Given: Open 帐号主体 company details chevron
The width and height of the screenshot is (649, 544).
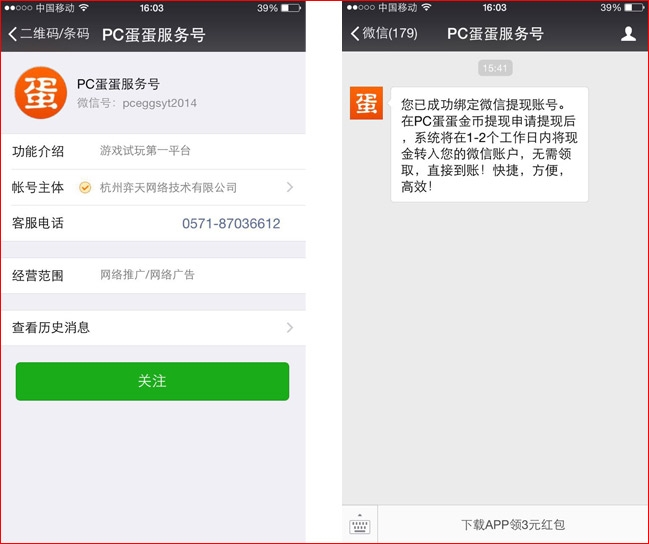Looking at the screenshot, I should pos(290,188).
